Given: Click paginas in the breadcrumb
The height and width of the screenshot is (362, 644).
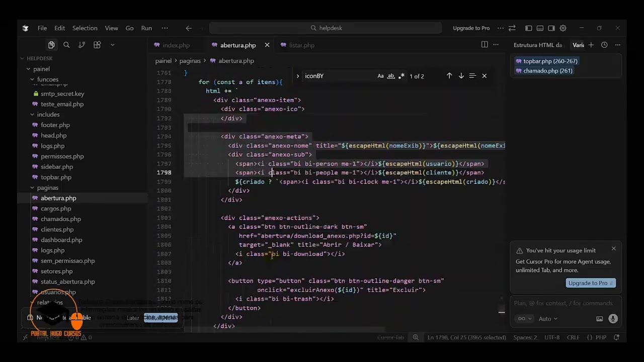Looking at the screenshot, I should pos(190,61).
